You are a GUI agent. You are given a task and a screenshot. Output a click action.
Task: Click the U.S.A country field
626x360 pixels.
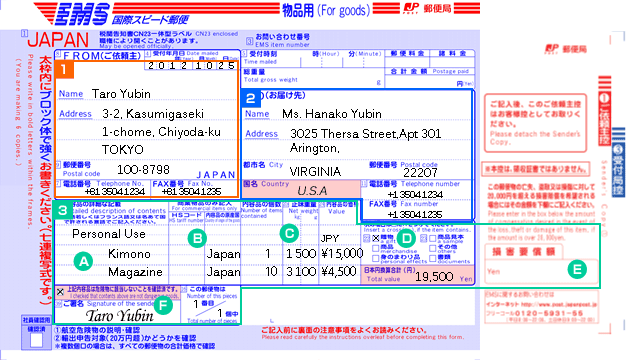click(x=301, y=189)
